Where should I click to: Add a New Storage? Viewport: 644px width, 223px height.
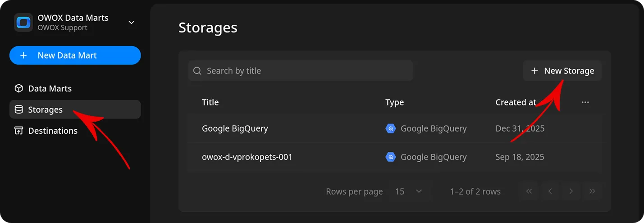[x=562, y=71]
